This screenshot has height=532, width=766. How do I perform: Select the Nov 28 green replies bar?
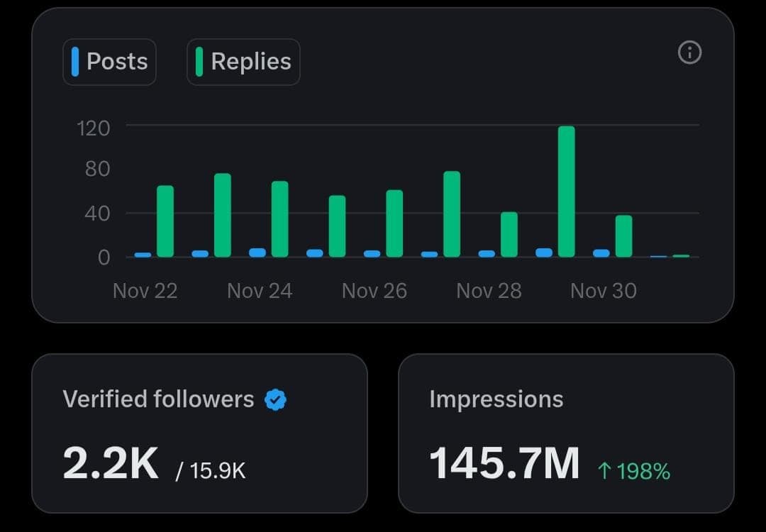pyautogui.click(x=509, y=235)
